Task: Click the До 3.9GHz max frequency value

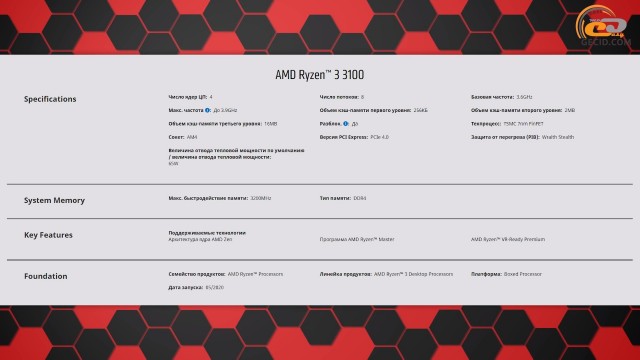Action: [225, 110]
